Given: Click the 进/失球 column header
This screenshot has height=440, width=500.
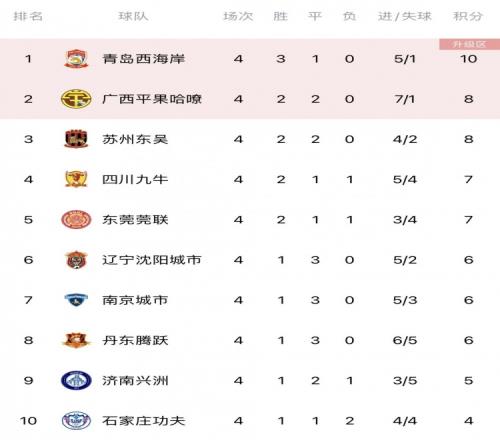Looking at the screenshot, I should point(405,16).
